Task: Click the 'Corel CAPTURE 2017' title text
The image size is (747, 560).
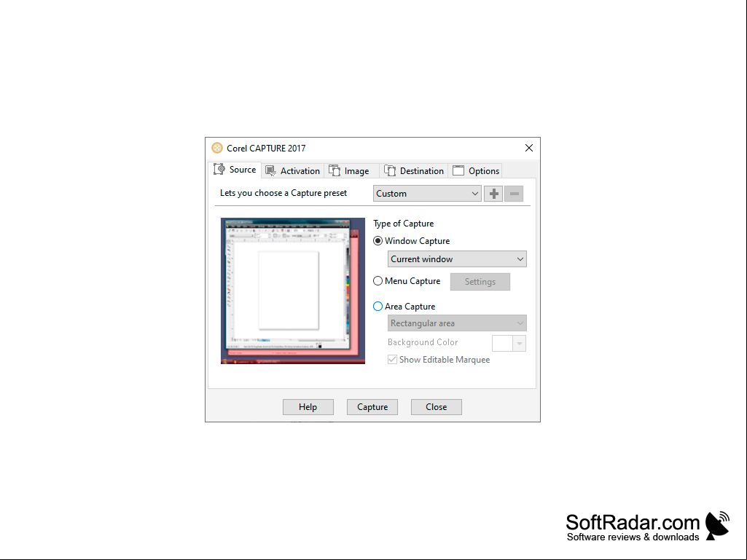Action: (x=266, y=148)
